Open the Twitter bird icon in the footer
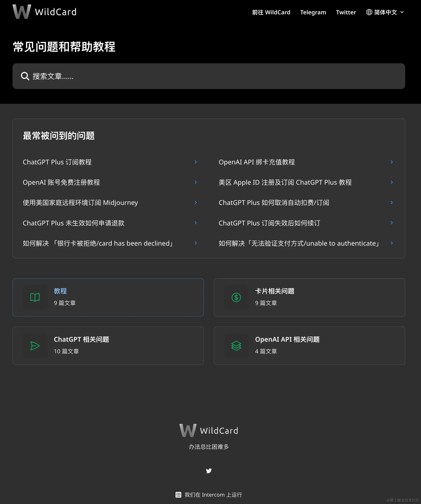The height and width of the screenshot is (504, 421). click(x=209, y=471)
